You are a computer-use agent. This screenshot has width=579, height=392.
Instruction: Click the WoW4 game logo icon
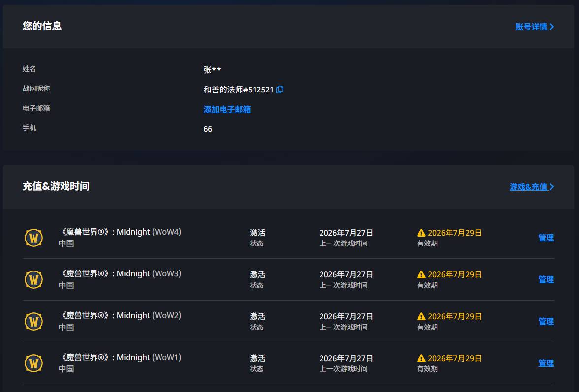33,238
